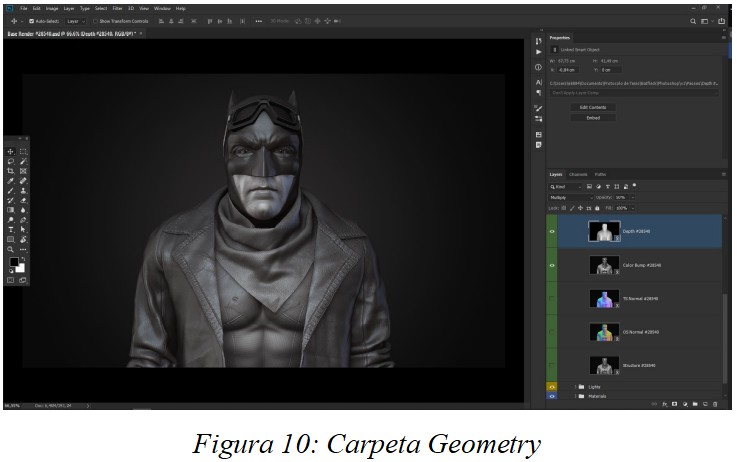737x462 pixels.
Task: Click the foreground color swatch
Action: click(14, 262)
